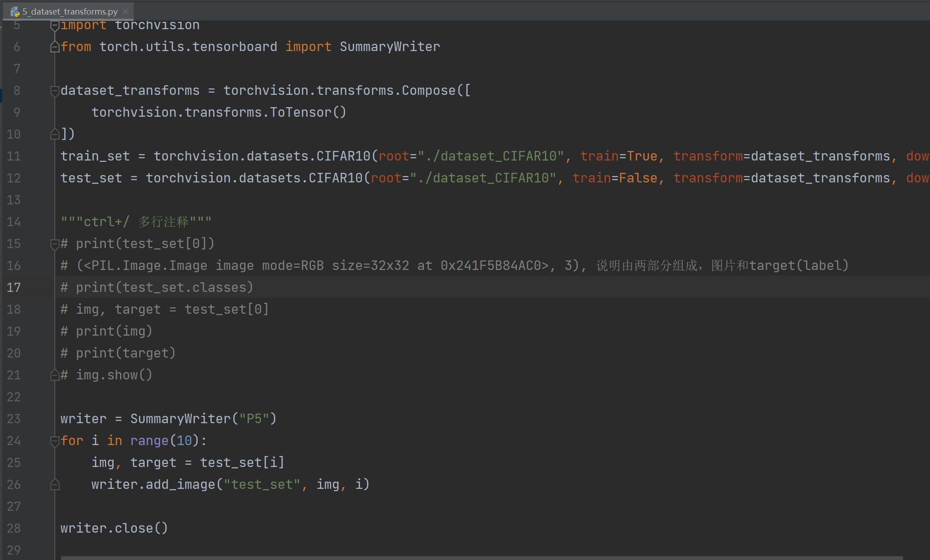The height and width of the screenshot is (560, 930).
Task: Click CIFAR10 in the train_set assignment
Action: [343, 156]
